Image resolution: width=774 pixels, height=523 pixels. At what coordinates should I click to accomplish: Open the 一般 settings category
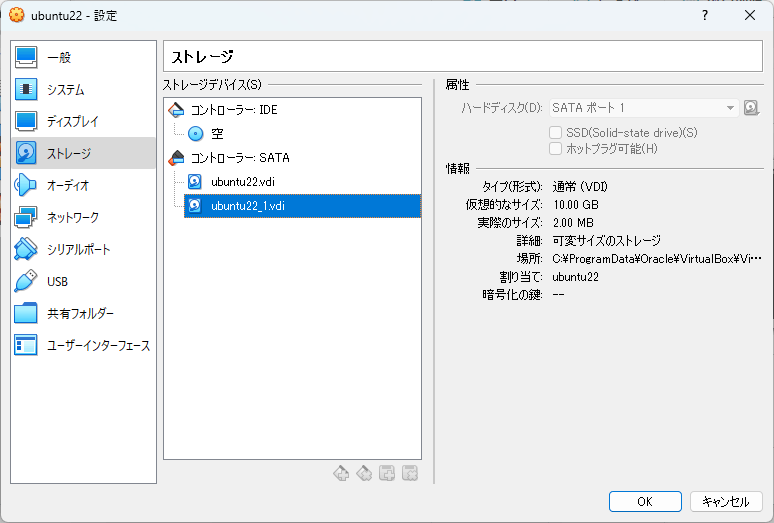[x=83, y=57]
